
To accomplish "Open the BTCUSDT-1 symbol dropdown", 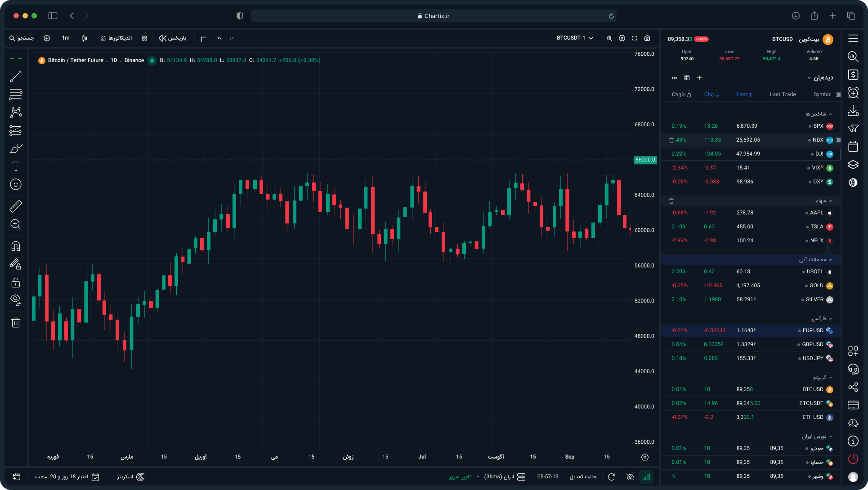I will 575,38.
